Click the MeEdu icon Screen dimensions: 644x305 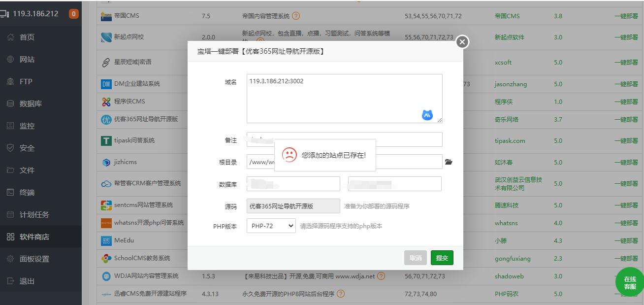click(x=106, y=240)
